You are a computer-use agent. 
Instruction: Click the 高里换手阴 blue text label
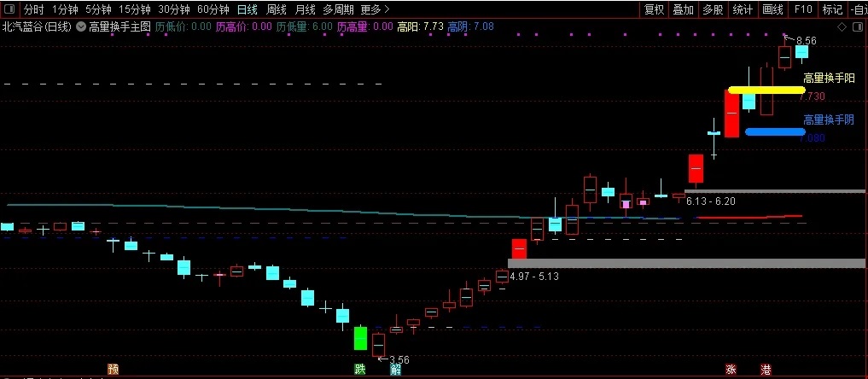[x=829, y=120]
